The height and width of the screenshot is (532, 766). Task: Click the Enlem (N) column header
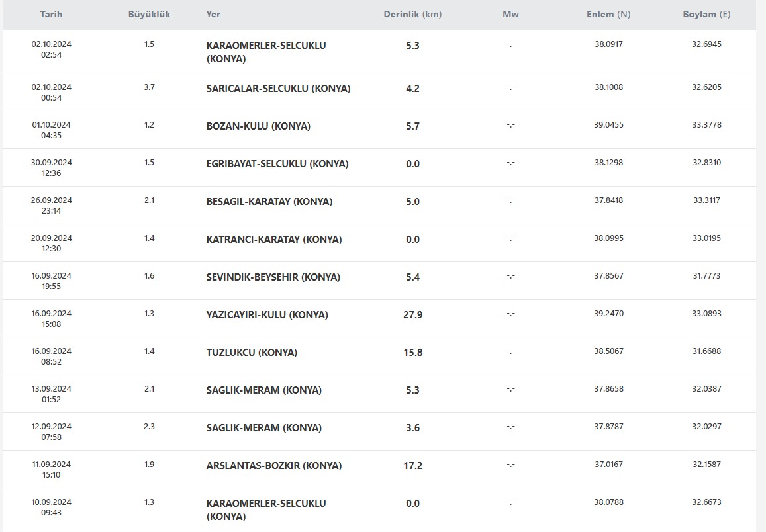tap(608, 14)
